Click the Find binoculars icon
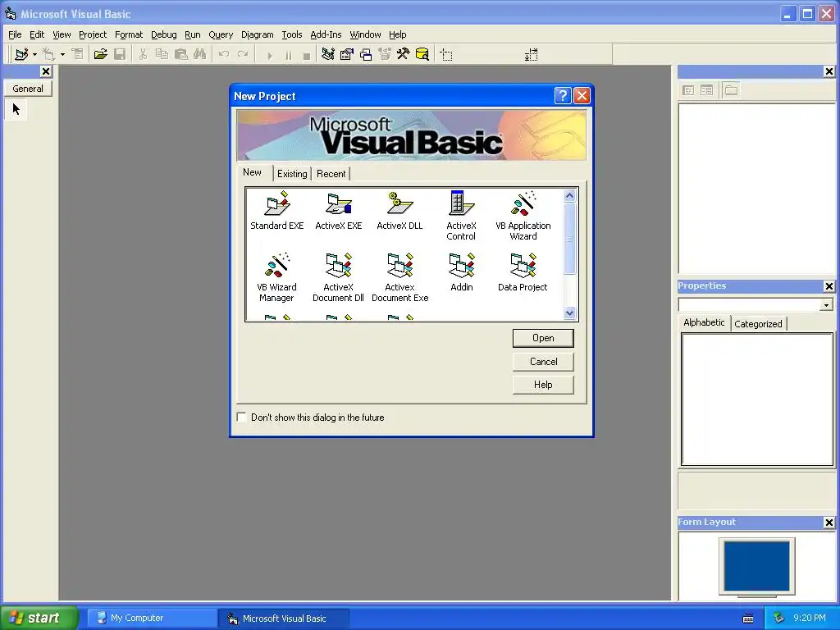The height and width of the screenshot is (630, 840). coord(200,54)
